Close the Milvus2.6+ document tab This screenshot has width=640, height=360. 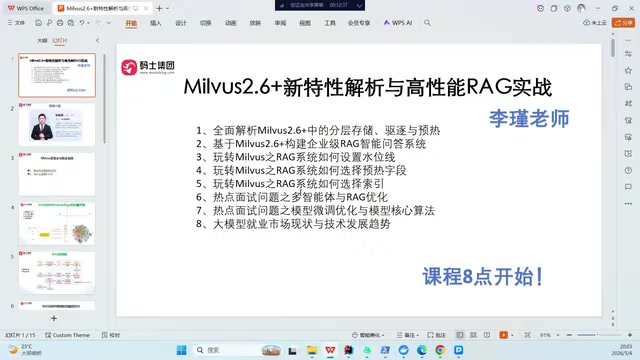[x=146, y=8]
